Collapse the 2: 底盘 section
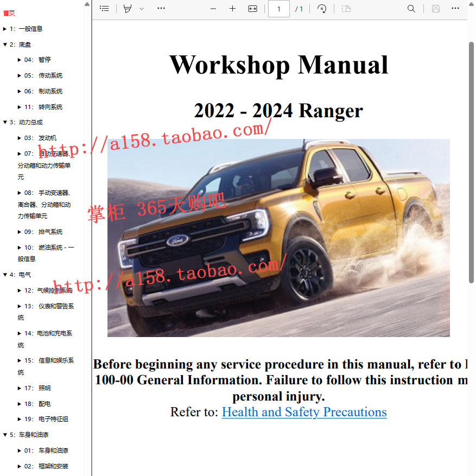The height and width of the screenshot is (476, 476). point(5,45)
